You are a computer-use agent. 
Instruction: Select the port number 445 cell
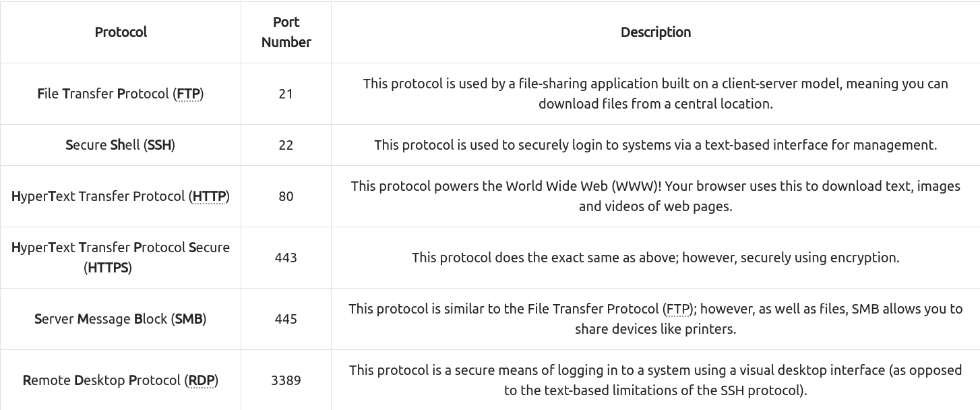tap(286, 319)
